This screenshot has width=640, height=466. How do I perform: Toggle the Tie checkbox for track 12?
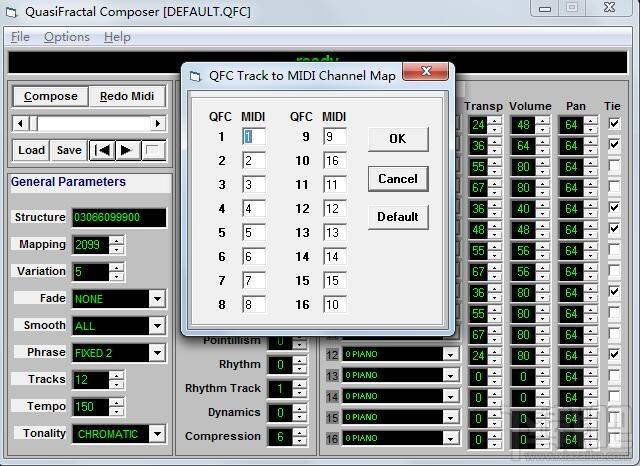click(614, 354)
